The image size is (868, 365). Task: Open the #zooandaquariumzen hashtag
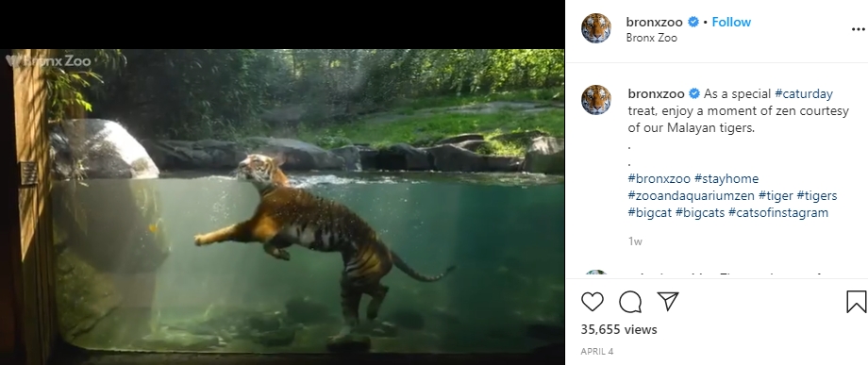(x=692, y=196)
